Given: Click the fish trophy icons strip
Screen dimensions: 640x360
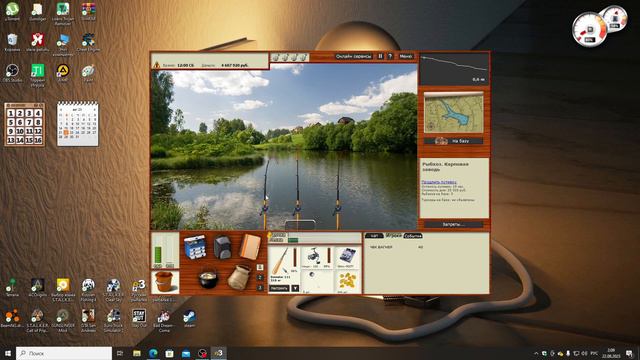Looking at the screenshot, I should [x=290, y=57].
